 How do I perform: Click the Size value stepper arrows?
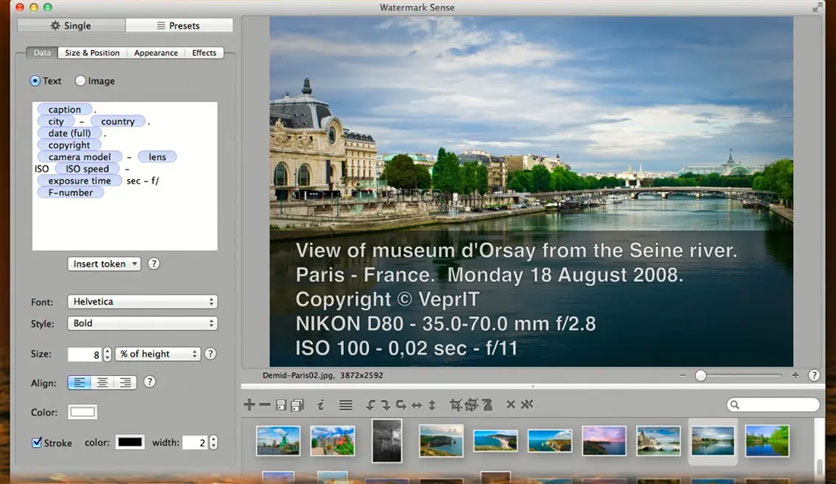[x=107, y=354]
